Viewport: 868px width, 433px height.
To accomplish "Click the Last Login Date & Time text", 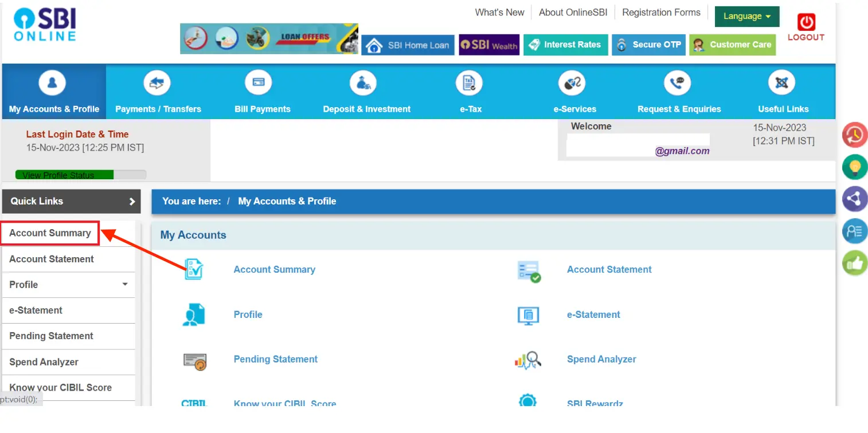I will point(77,134).
